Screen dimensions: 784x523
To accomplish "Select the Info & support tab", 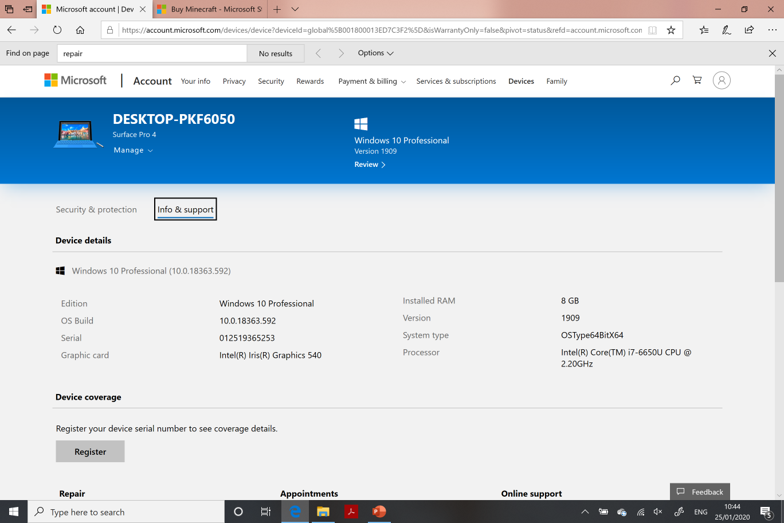I will click(185, 210).
